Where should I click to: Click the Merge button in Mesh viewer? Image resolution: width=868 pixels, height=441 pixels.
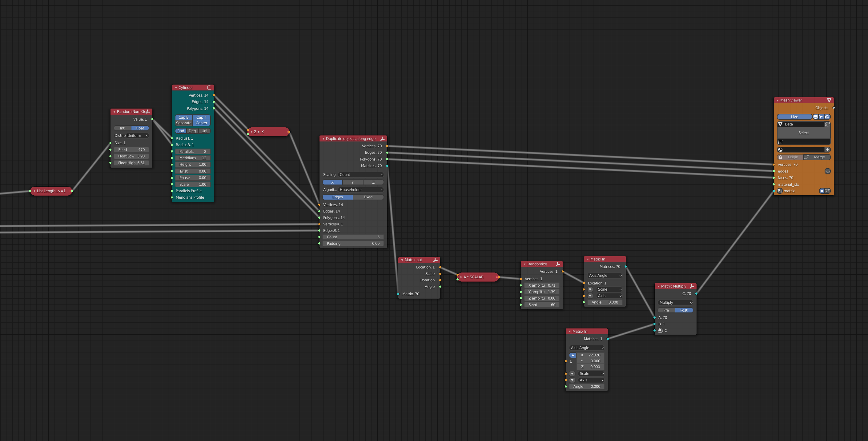coord(819,157)
